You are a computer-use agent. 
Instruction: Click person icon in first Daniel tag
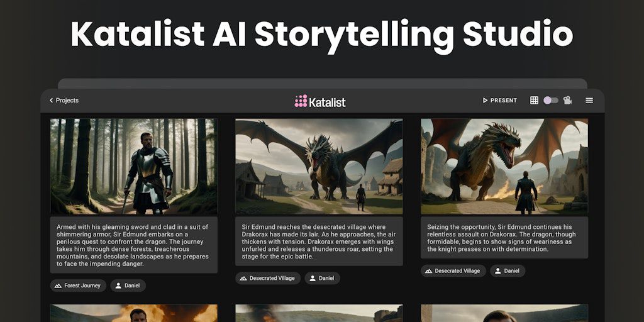click(118, 286)
